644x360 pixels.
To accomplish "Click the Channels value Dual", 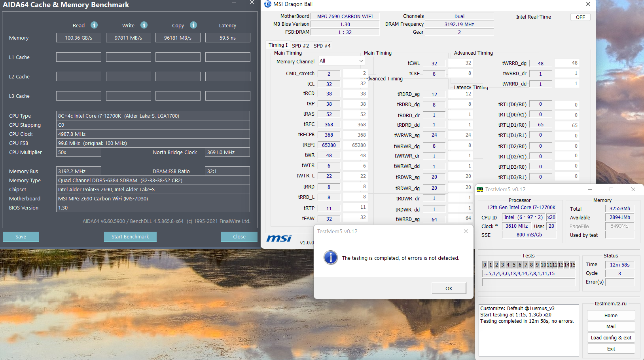I will (459, 16).
